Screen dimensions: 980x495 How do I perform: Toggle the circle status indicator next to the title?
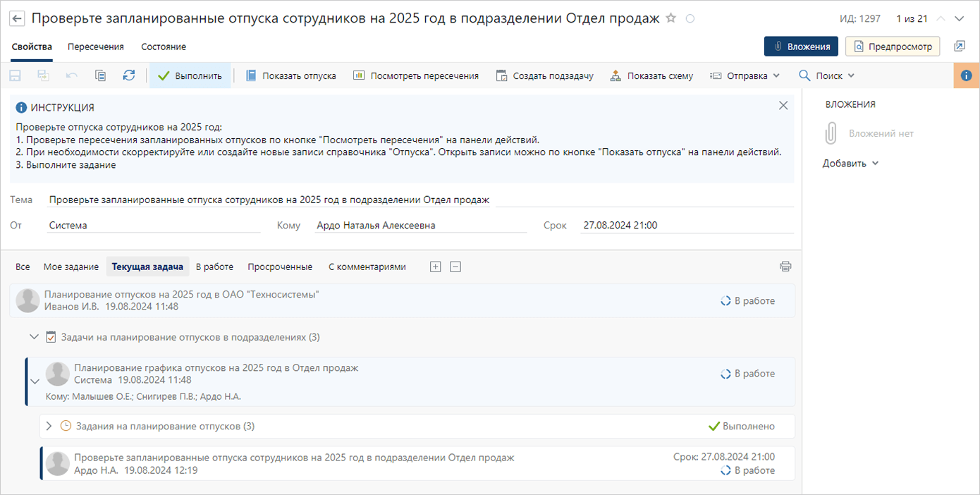click(x=690, y=19)
